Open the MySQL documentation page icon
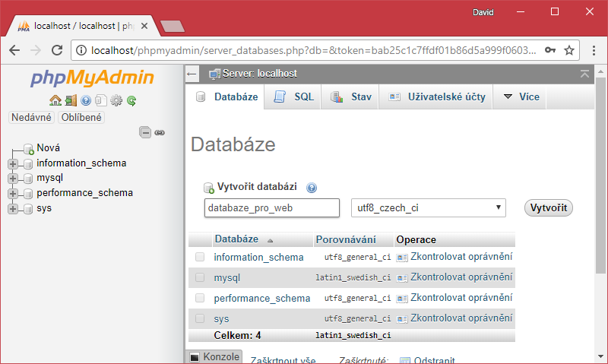This screenshot has width=608, height=364. 101,101
